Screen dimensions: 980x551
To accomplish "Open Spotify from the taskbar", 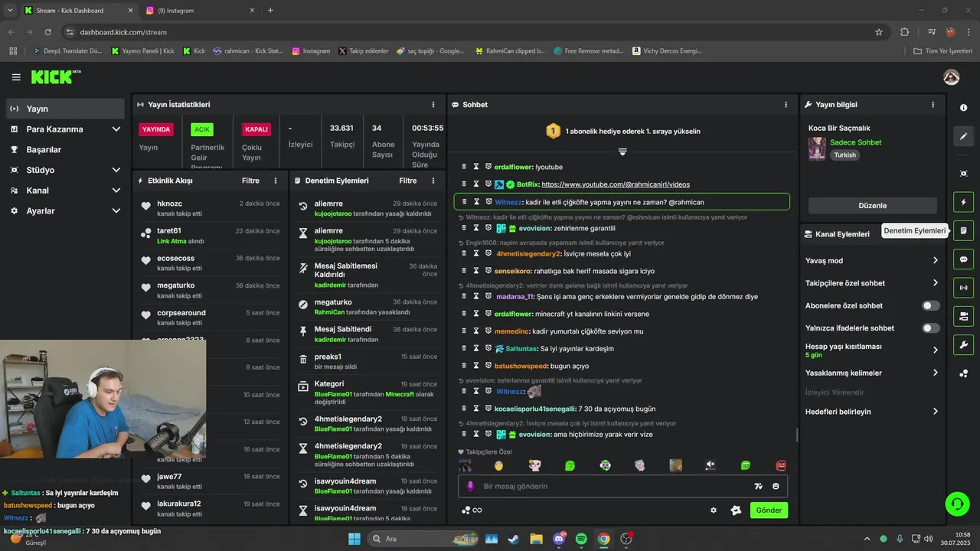I will point(581,539).
